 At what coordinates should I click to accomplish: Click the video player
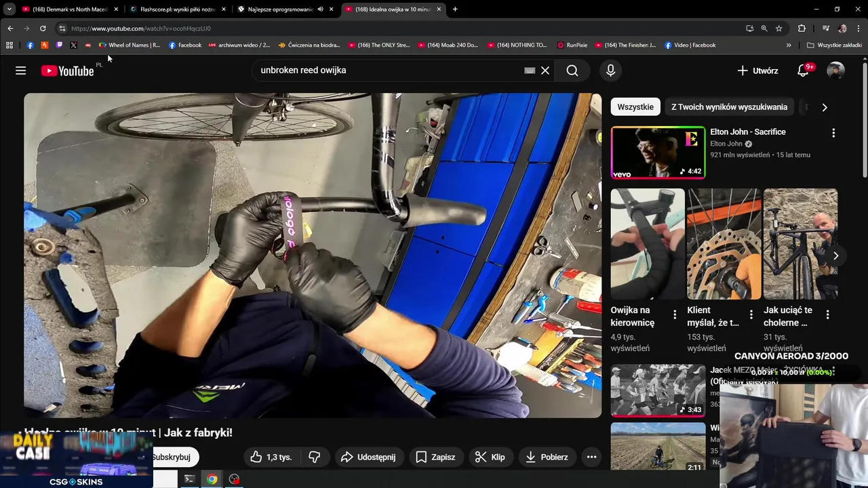pos(313,256)
